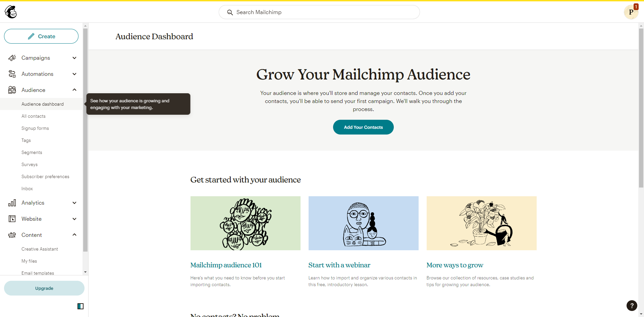Collapse the sidebar with panel toggle icon
This screenshot has width=644, height=317.
click(80, 306)
